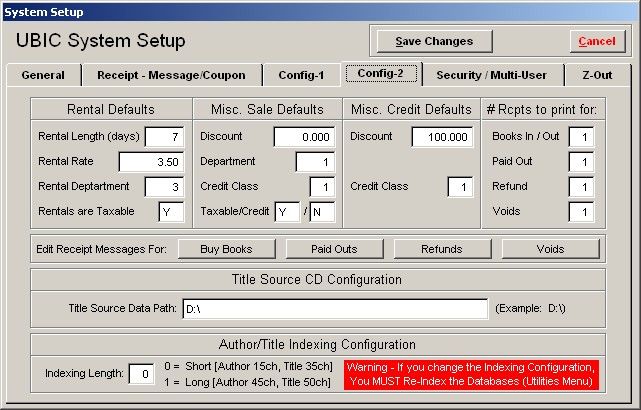Click the Rental Deptartment input field
This screenshot has width=641, height=410.
click(165, 187)
